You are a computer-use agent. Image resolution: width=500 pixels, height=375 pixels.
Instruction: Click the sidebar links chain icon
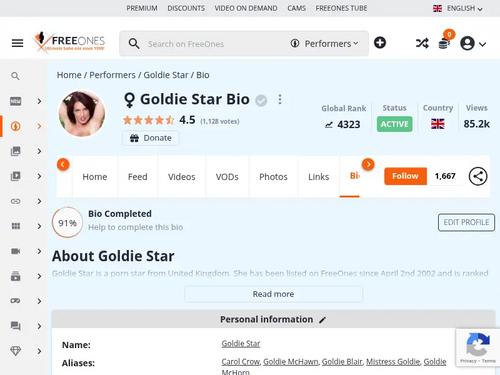pos(15,201)
